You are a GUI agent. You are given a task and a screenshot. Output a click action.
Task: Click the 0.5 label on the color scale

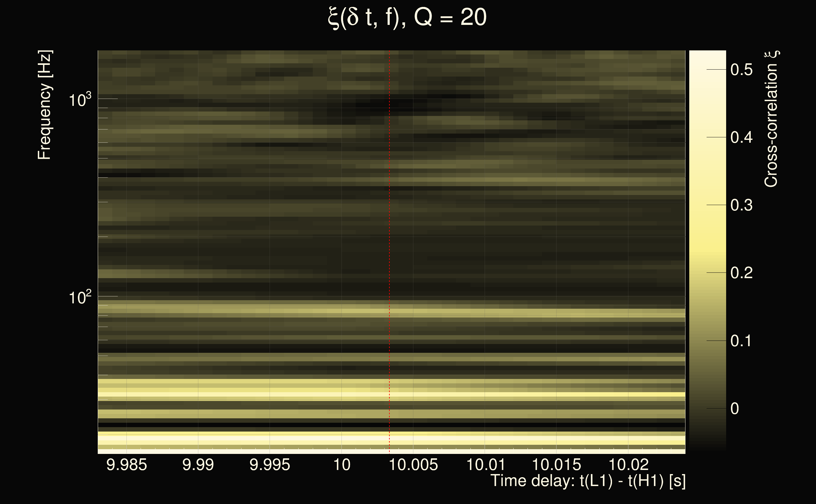741,70
